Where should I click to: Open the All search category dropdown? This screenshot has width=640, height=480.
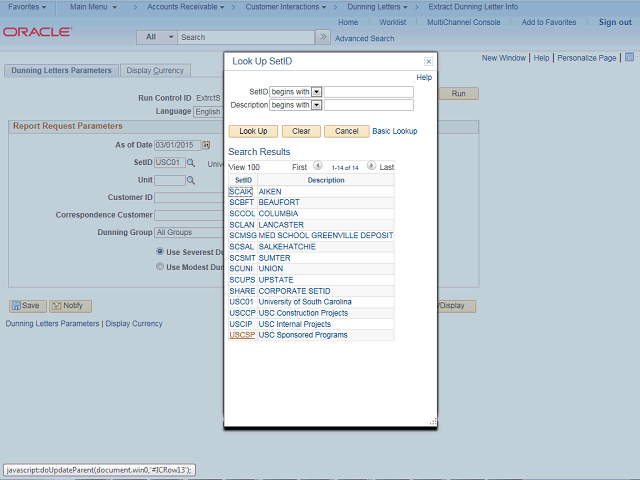tap(157, 37)
